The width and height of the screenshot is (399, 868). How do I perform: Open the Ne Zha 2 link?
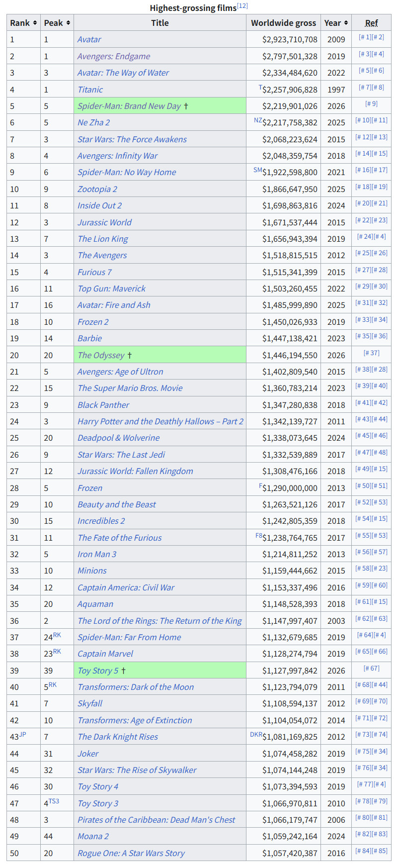click(94, 122)
